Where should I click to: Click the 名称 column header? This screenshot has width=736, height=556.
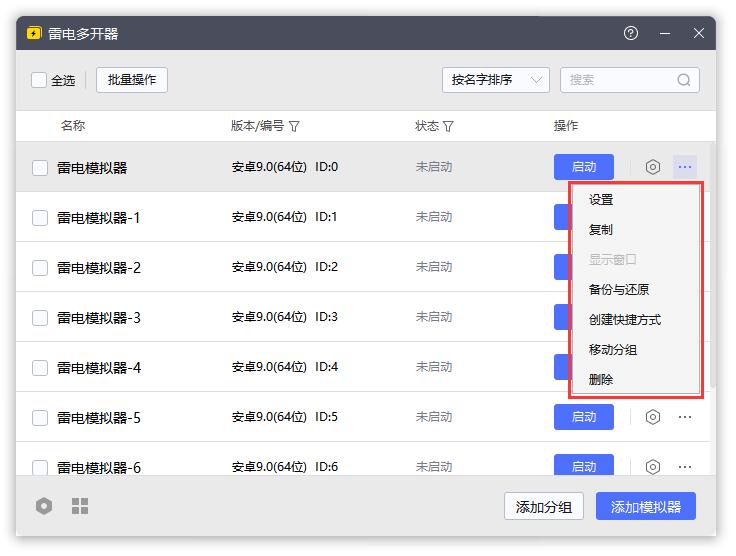[x=73, y=126]
